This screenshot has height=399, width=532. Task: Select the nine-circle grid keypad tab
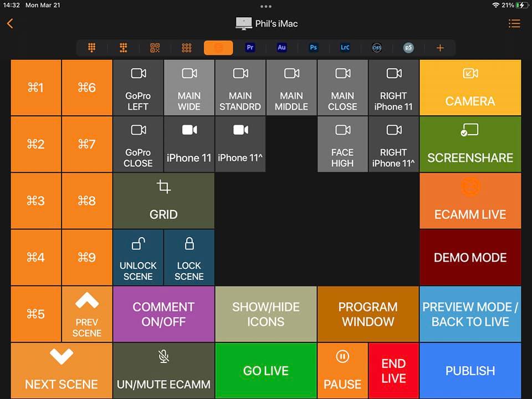coord(187,48)
